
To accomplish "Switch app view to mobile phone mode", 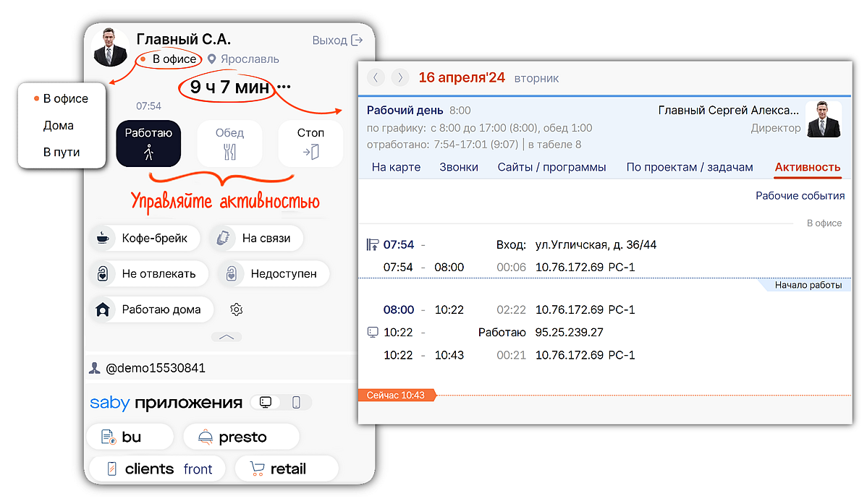I will click(x=296, y=402).
